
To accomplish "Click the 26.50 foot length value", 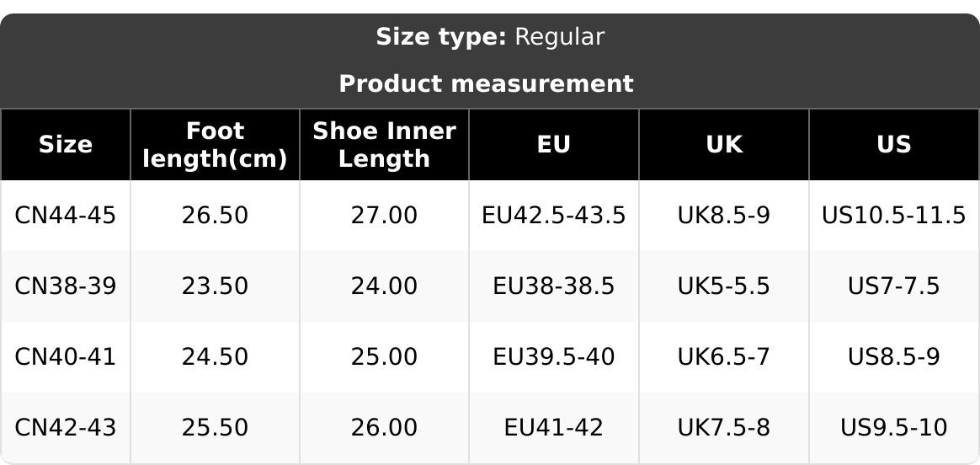I will (216, 216).
